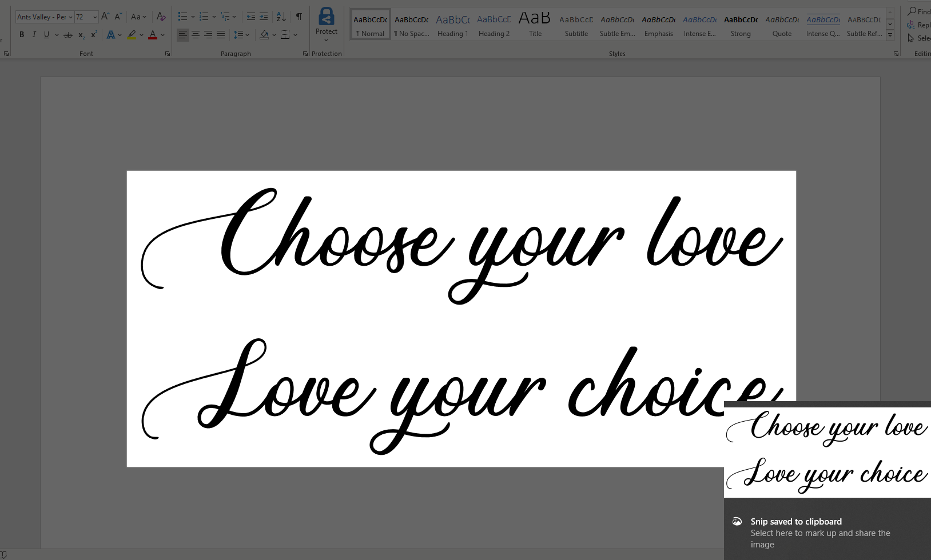Apply superscript formatting
The height and width of the screenshot is (560, 931).
[94, 35]
